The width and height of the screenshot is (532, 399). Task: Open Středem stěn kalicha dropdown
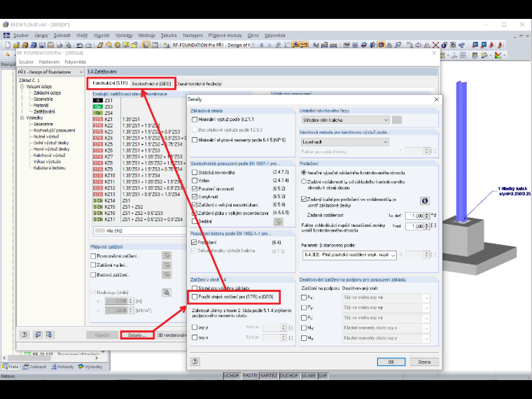[345, 120]
